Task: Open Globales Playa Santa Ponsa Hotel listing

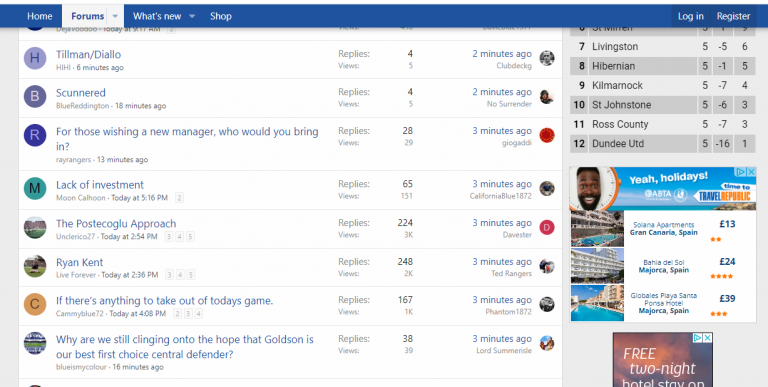Action: point(663,303)
